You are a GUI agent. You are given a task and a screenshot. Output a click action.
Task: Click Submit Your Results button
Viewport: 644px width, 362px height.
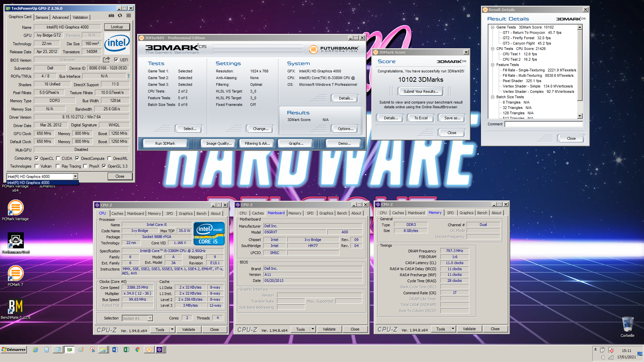[x=421, y=92]
